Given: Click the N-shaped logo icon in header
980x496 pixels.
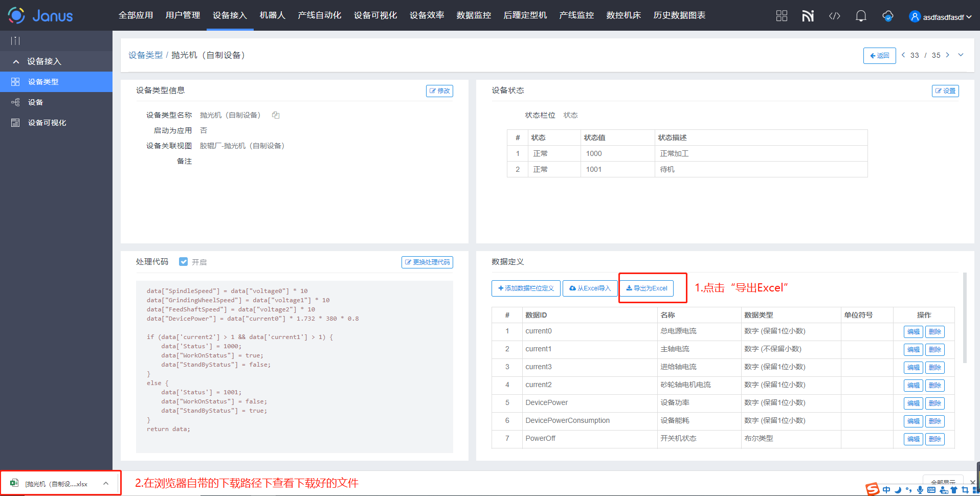Looking at the screenshot, I should 808,16.
